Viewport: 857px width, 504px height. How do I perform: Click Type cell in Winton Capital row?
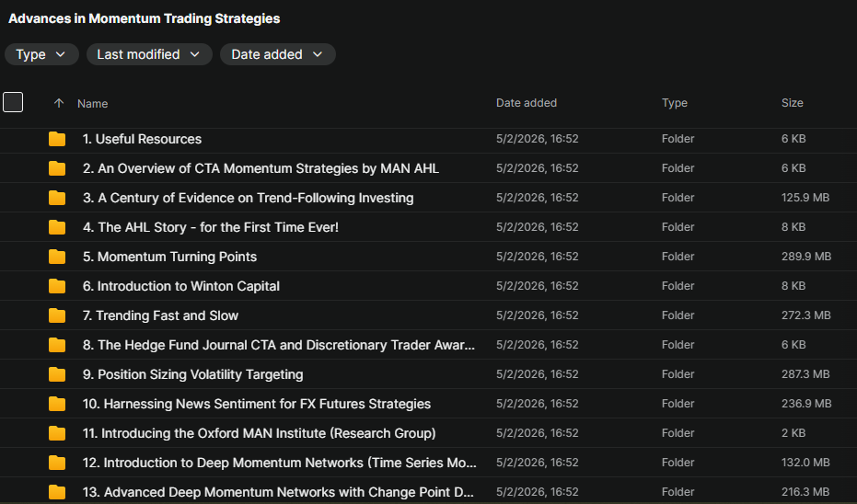(677, 286)
